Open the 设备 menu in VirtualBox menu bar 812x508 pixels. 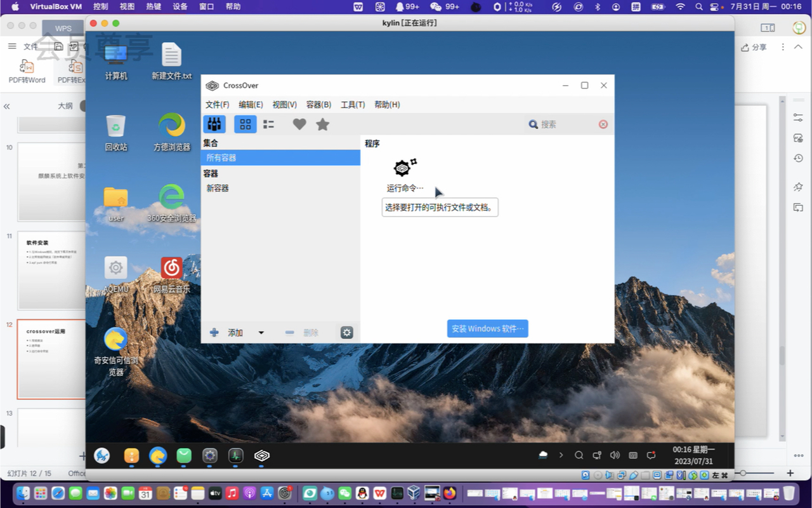[180, 6]
